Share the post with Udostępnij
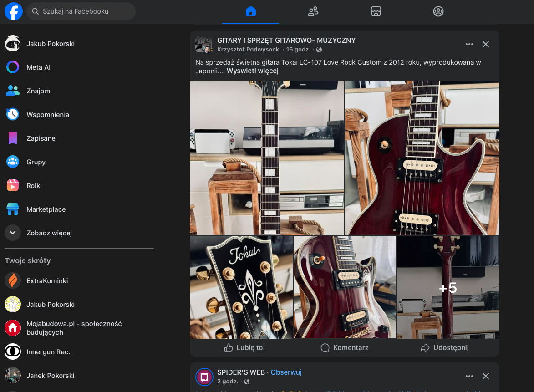Screen dimensions: 534x392 pyautogui.click(x=444, y=348)
